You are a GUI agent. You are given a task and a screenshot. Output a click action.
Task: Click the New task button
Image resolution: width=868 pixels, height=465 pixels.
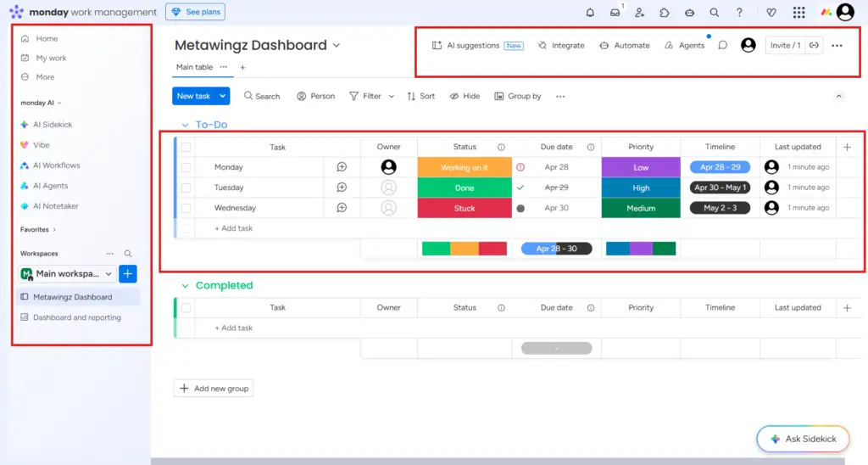click(194, 96)
